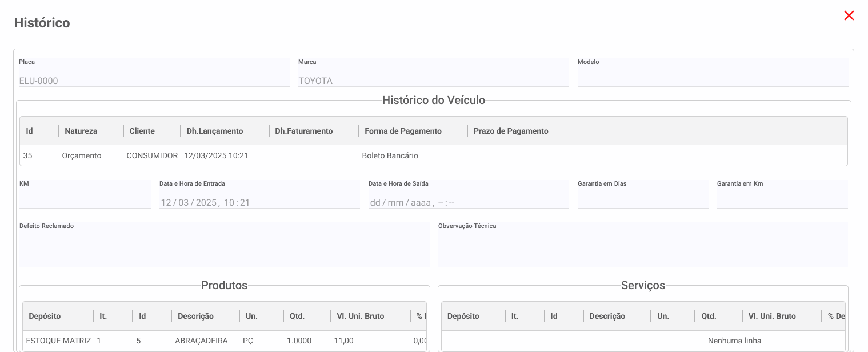Click Descrição header in Produtos table
Screen dimensions: 868x352
point(196,316)
